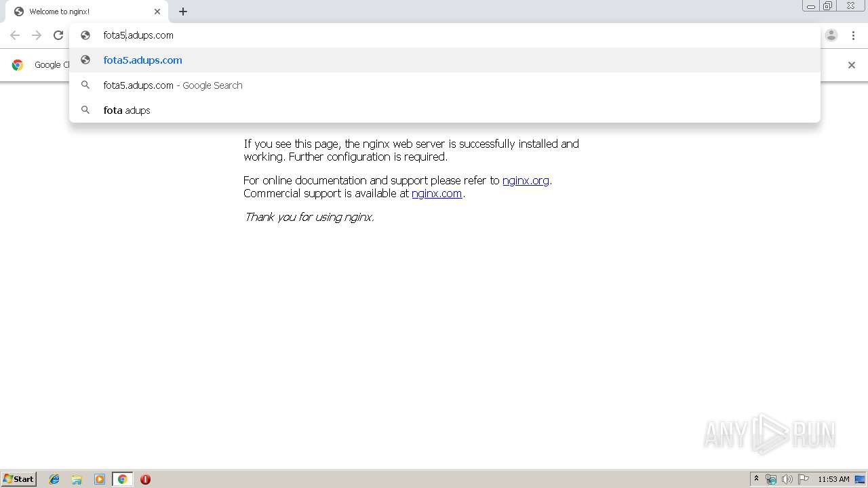Close the Welcome to nginx tab
The height and width of the screenshot is (488, 868).
pyautogui.click(x=157, y=12)
